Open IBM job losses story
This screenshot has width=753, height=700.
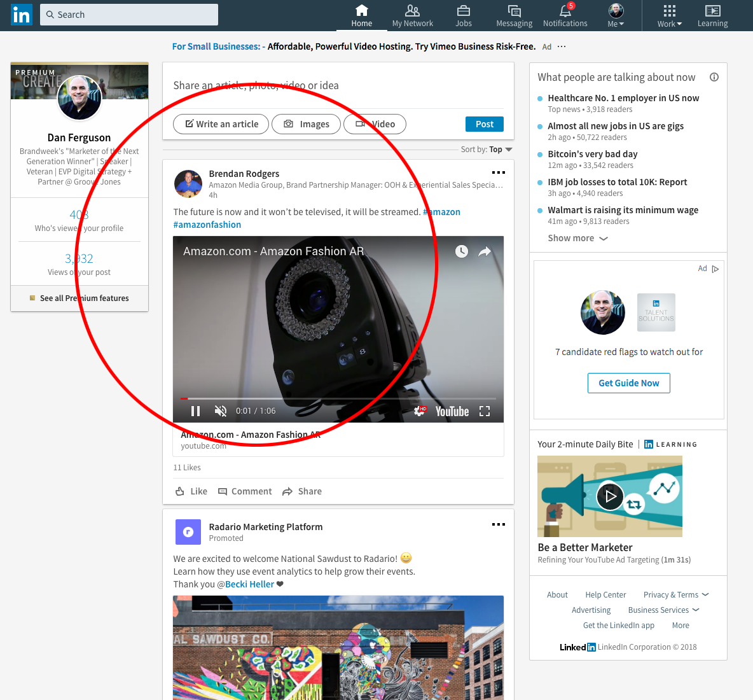617,182
